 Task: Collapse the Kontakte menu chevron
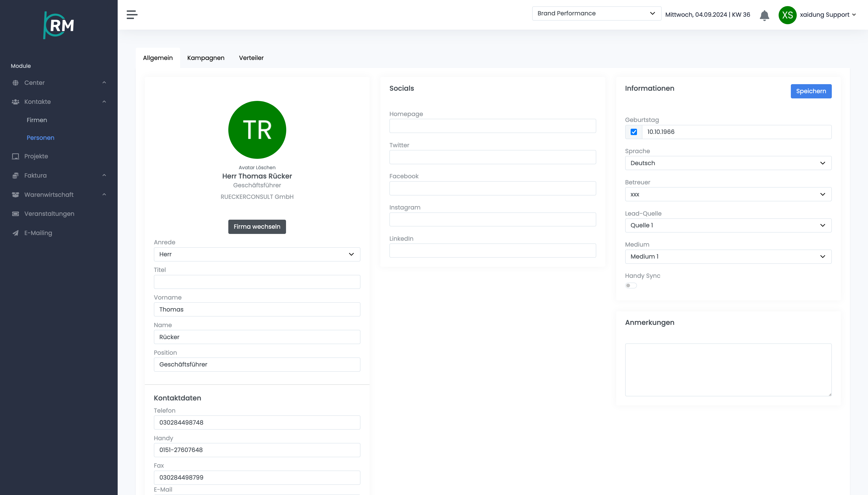coord(104,102)
